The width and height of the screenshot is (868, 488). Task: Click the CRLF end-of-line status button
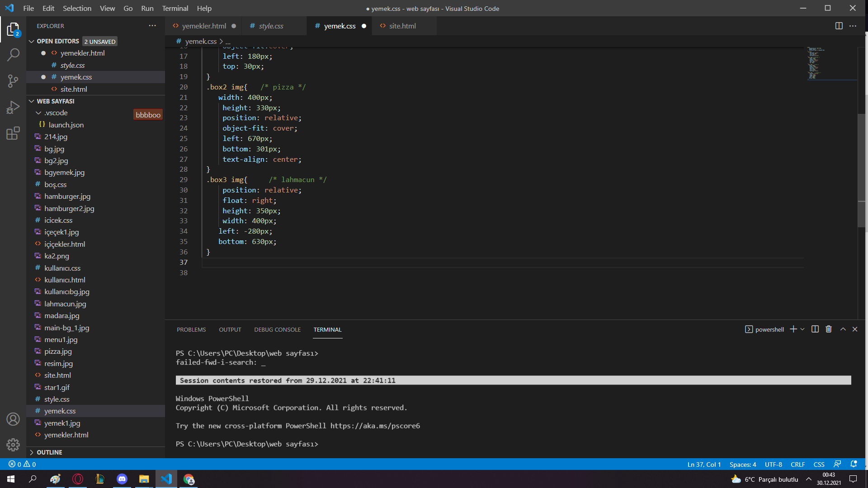coord(797,465)
